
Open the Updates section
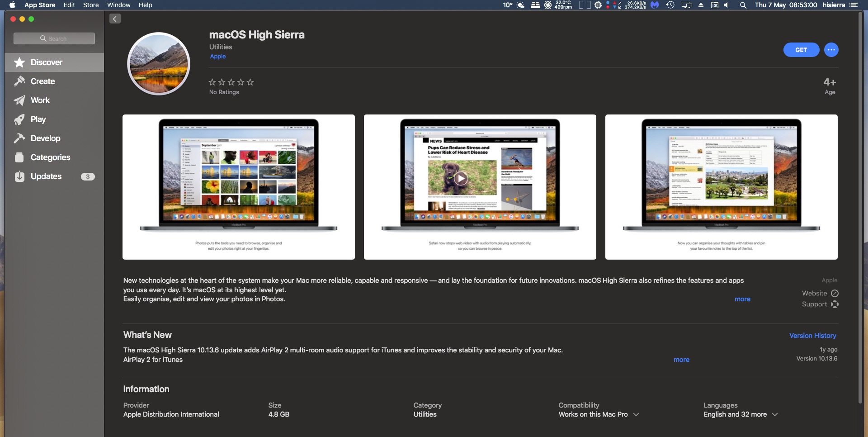54,176
